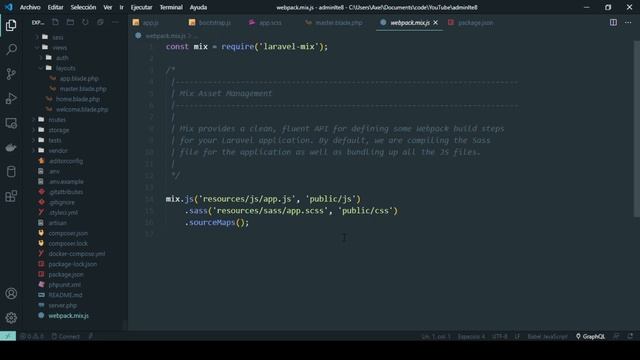This screenshot has width=640, height=360.
Task: Click the notifications bell in status bar
Action: [x=630, y=336]
